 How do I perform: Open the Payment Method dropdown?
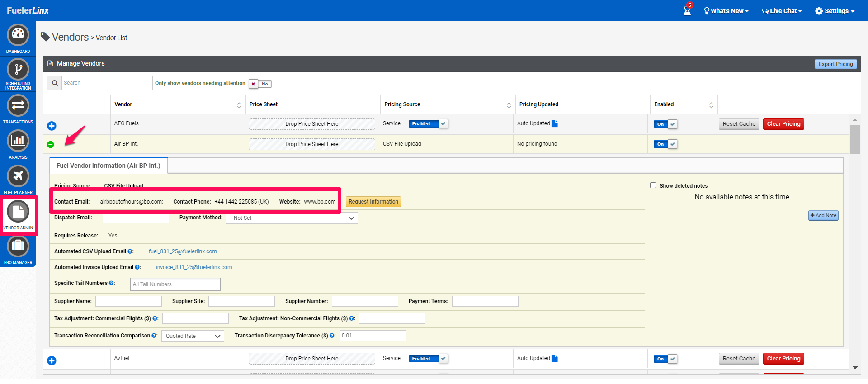point(292,218)
